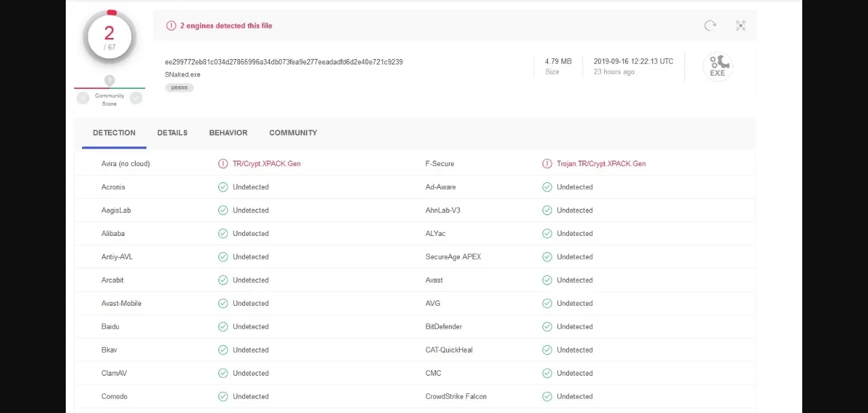Click the alert icon beside F-Secure's detection
Viewport: 868px width, 413px height.
tap(547, 163)
